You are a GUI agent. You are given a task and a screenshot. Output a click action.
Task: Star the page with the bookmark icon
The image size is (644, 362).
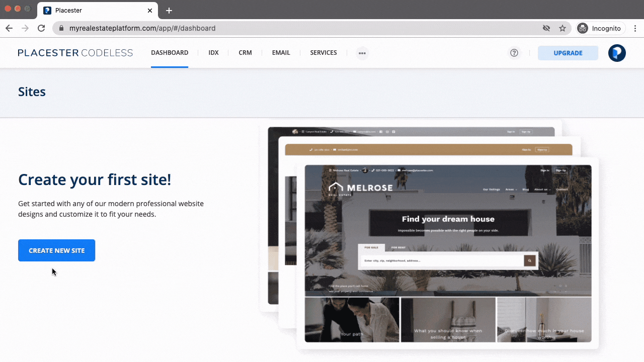(x=563, y=28)
